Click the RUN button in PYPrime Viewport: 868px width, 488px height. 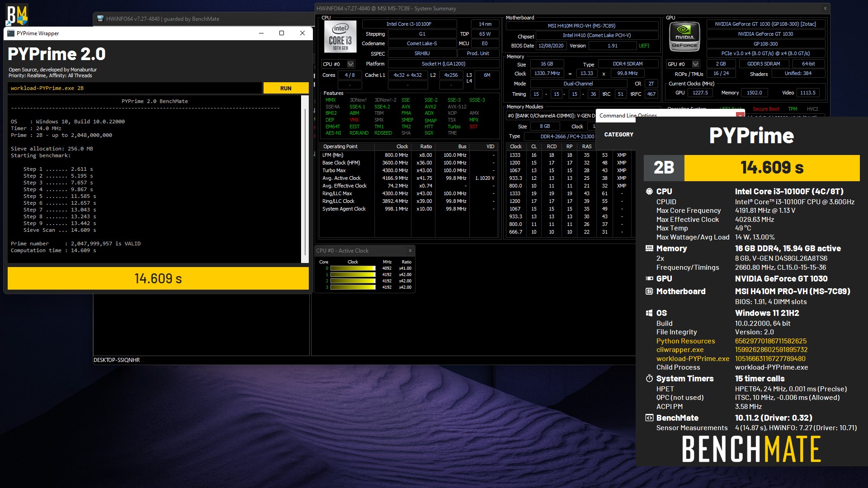(286, 88)
